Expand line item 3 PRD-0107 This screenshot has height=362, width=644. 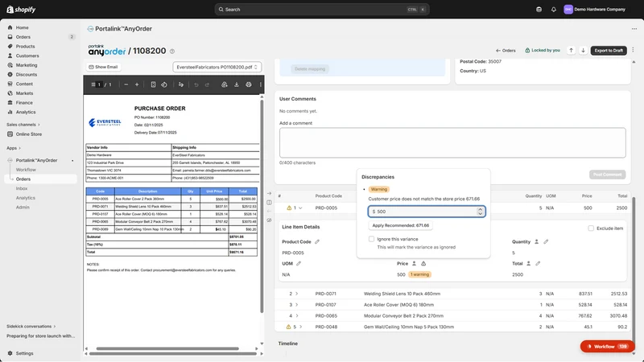[296, 305]
